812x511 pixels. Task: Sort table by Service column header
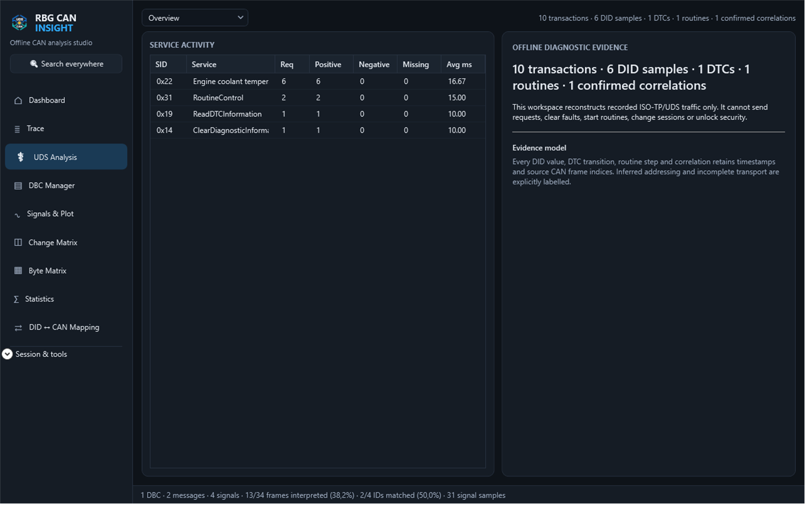coord(231,64)
